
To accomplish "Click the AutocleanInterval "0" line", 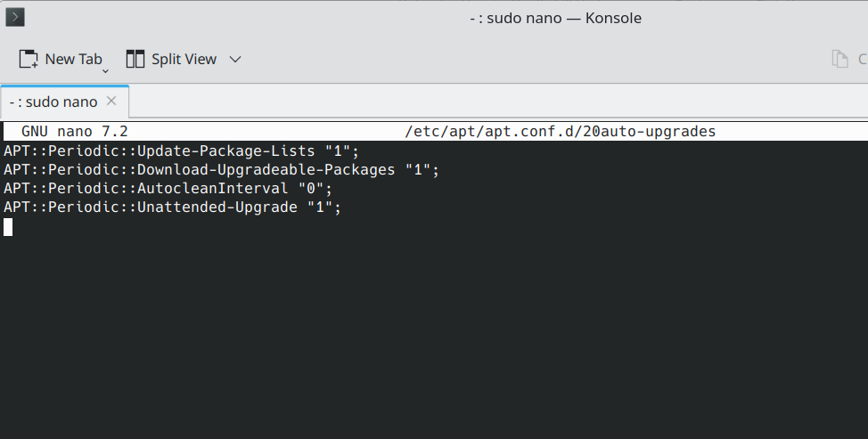I will 168,188.
